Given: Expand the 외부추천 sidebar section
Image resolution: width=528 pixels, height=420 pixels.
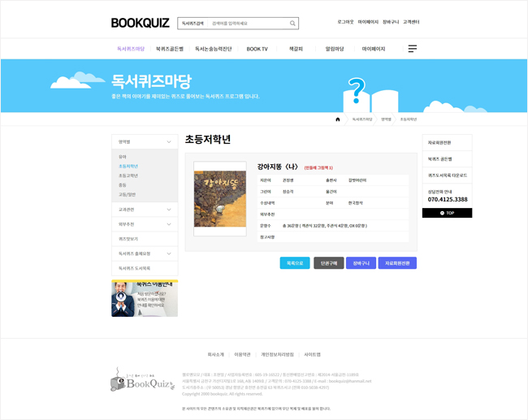Looking at the screenshot, I should (145, 224).
